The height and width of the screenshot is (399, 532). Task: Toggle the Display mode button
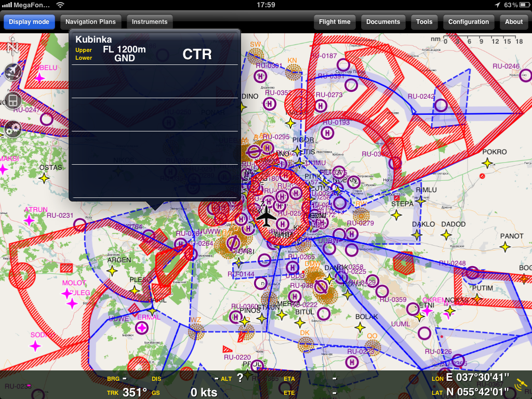(x=29, y=22)
